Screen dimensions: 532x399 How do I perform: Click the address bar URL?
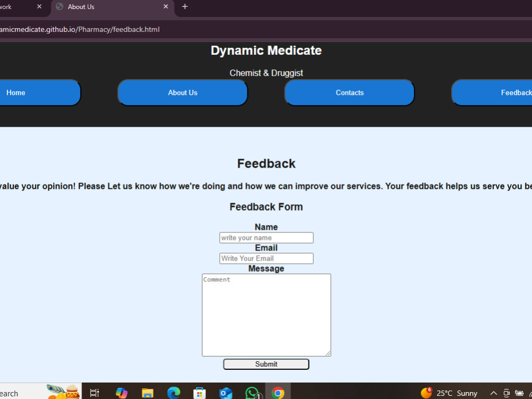(x=80, y=29)
